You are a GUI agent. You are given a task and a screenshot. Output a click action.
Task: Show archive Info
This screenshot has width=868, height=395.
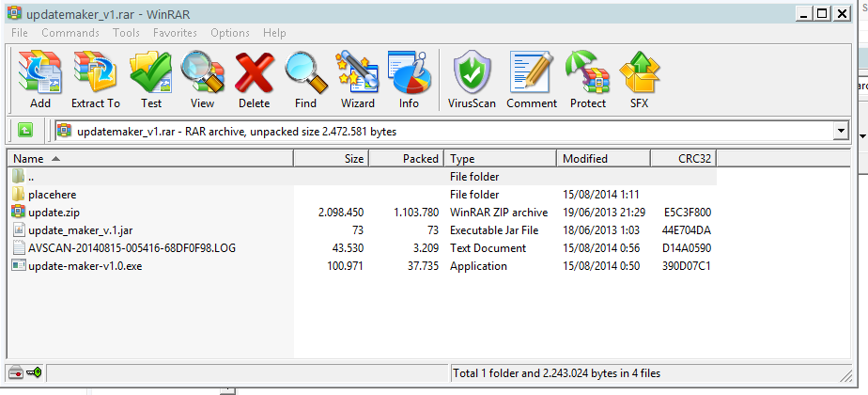409,71
